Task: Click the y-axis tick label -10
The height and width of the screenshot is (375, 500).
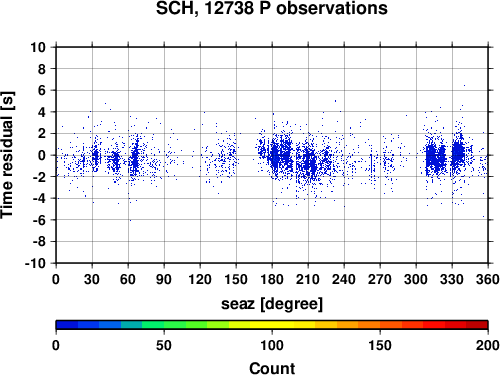Action: pos(35,263)
